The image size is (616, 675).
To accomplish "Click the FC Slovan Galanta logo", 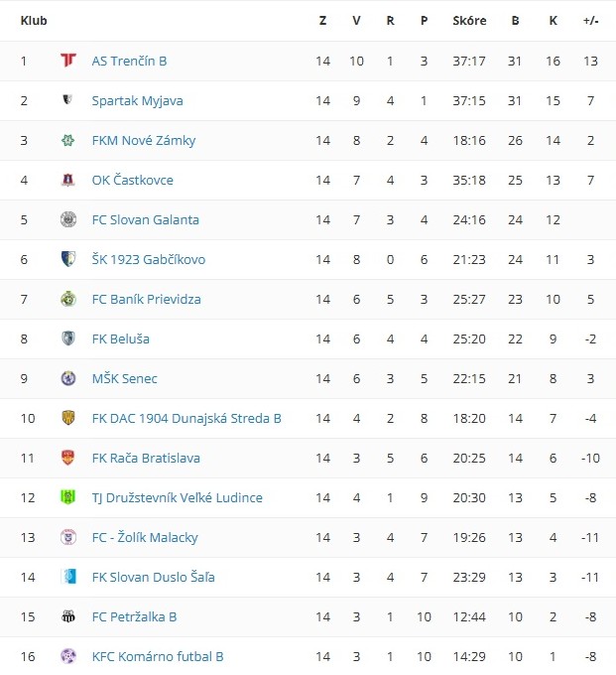I will 67,219.
